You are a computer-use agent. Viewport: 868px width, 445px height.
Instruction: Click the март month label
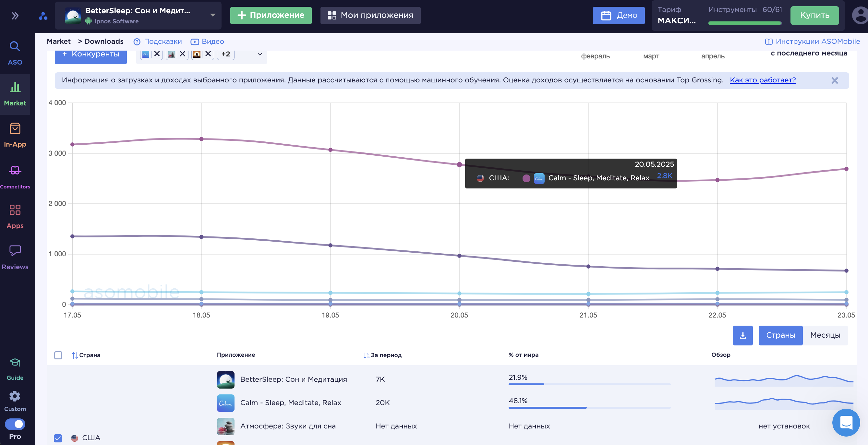coord(651,56)
